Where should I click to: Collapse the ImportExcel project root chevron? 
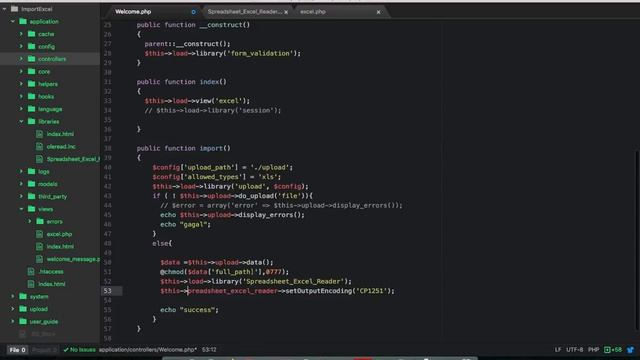(x=4, y=9)
